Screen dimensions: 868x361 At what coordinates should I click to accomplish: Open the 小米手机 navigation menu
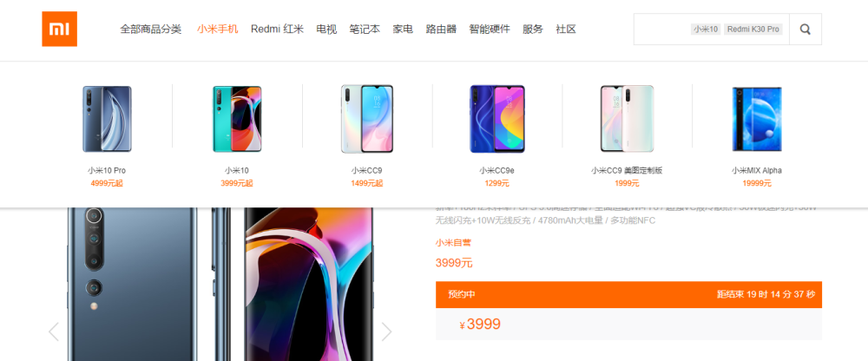(218, 30)
